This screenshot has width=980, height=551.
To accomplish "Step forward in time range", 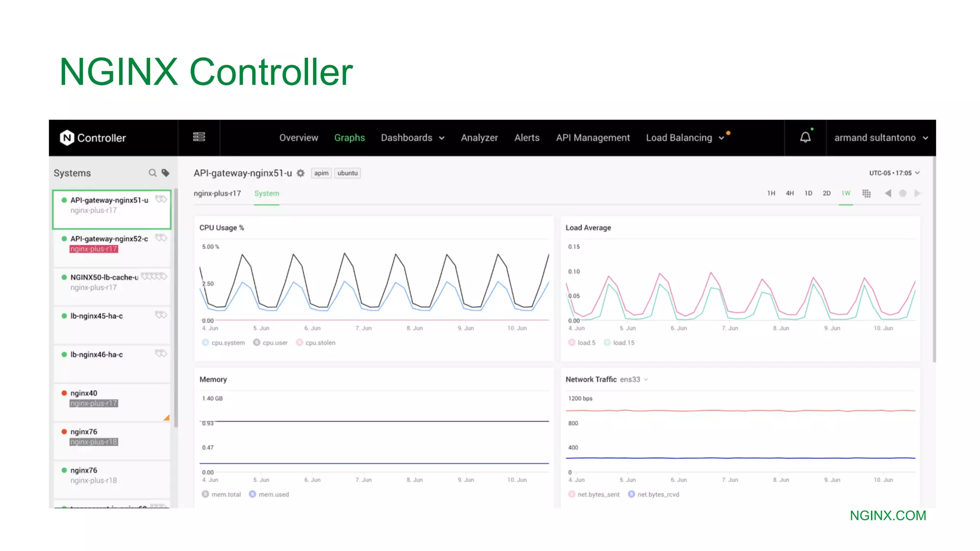I will click(x=917, y=193).
